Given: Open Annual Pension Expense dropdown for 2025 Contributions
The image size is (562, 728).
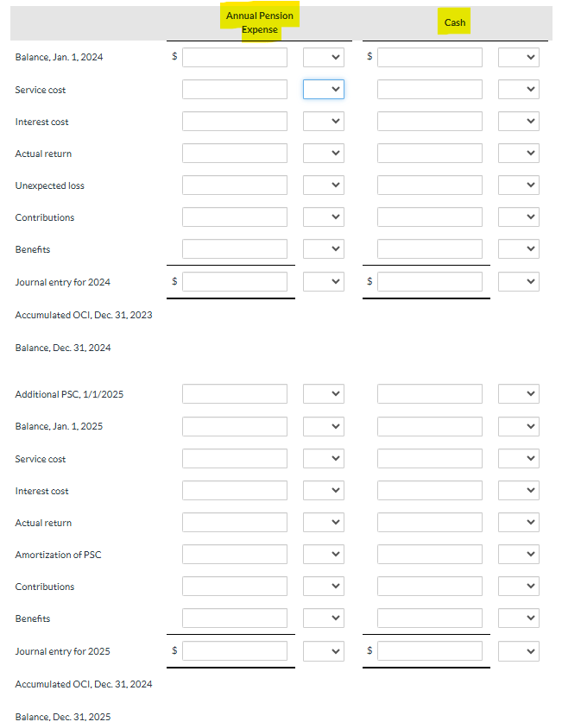Looking at the screenshot, I should tap(324, 586).
